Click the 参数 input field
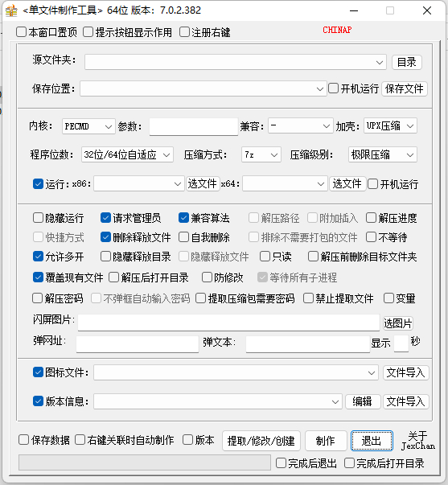448x485 pixels. (x=194, y=126)
